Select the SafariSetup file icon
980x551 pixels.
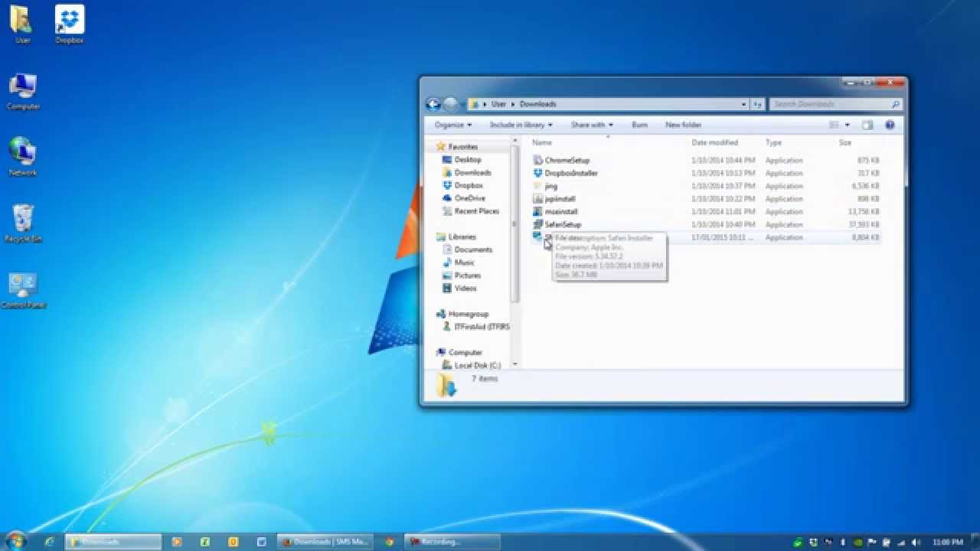click(x=537, y=224)
